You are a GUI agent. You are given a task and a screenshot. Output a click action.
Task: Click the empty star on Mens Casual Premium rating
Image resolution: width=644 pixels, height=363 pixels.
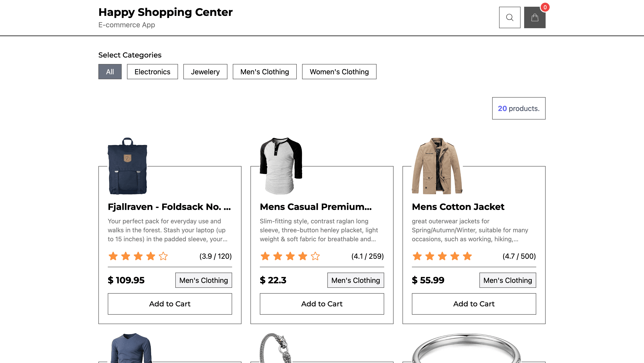click(x=315, y=256)
